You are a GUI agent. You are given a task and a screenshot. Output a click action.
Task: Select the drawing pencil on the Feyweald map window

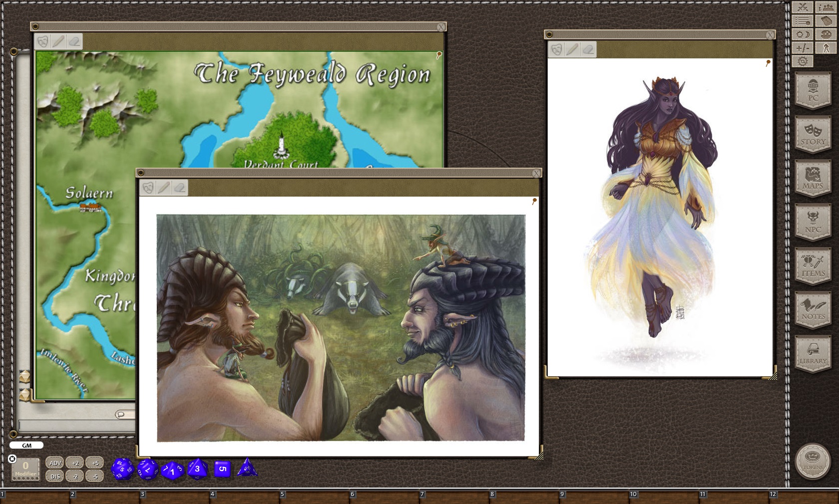click(57, 41)
